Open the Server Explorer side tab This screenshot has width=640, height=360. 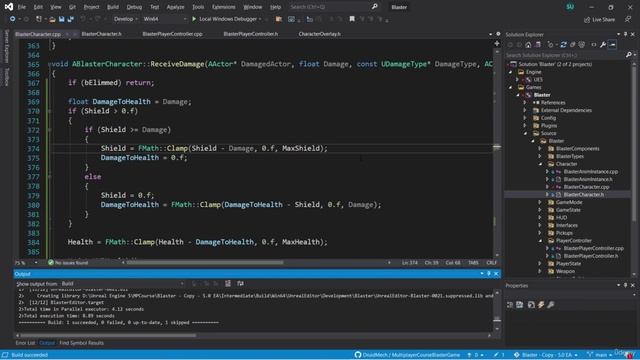click(x=7, y=46)
